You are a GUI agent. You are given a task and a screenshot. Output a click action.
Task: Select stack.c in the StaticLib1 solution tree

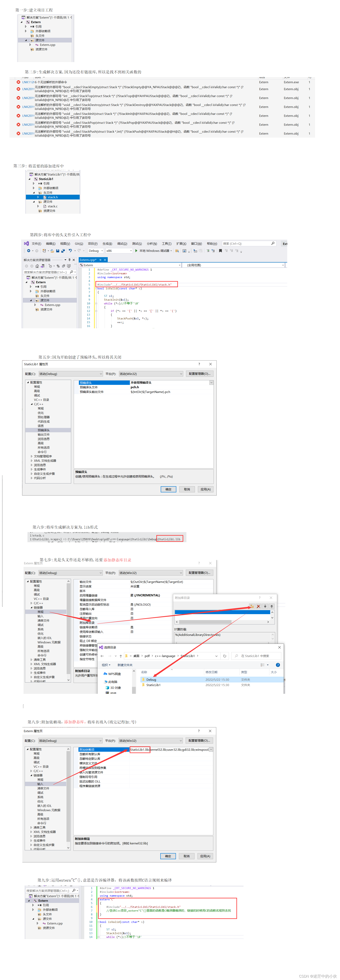point(53,206)
